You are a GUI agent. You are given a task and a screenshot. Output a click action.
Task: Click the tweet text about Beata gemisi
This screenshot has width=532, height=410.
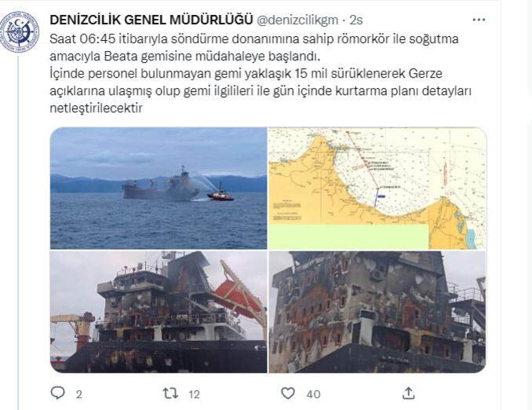point(261,73)
